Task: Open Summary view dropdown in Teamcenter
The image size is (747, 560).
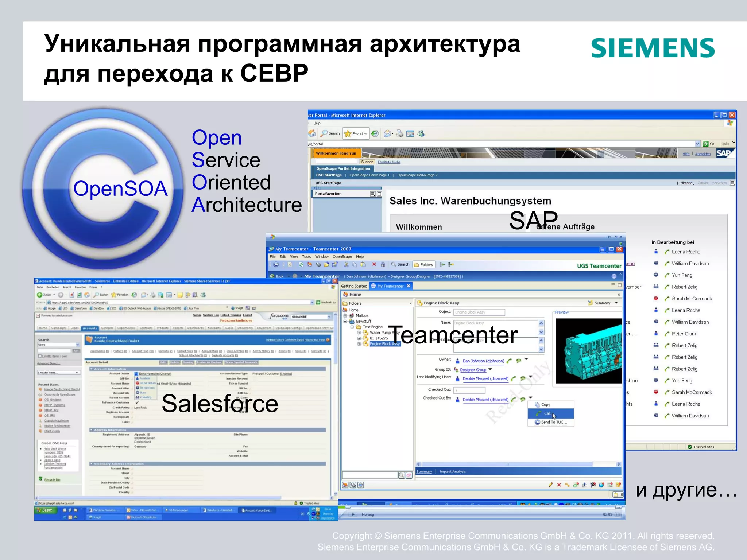Action: click(x=616, y=303)
